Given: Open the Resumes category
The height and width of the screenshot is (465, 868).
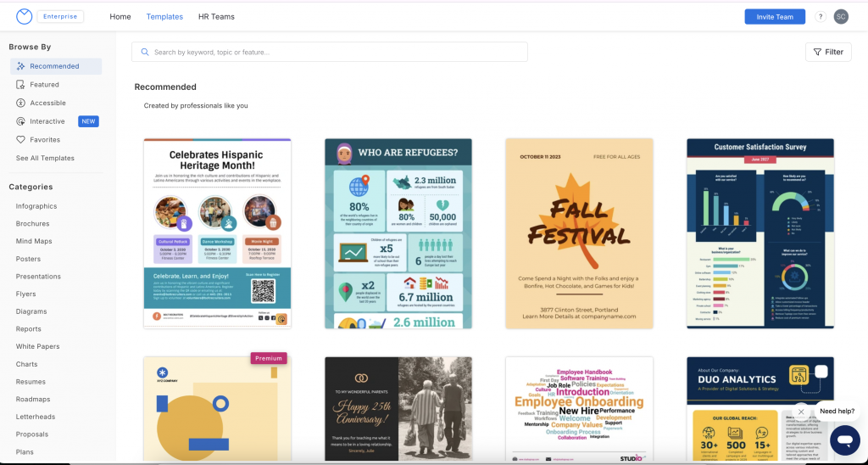Looking at the screenshot, I should [31, 382].
